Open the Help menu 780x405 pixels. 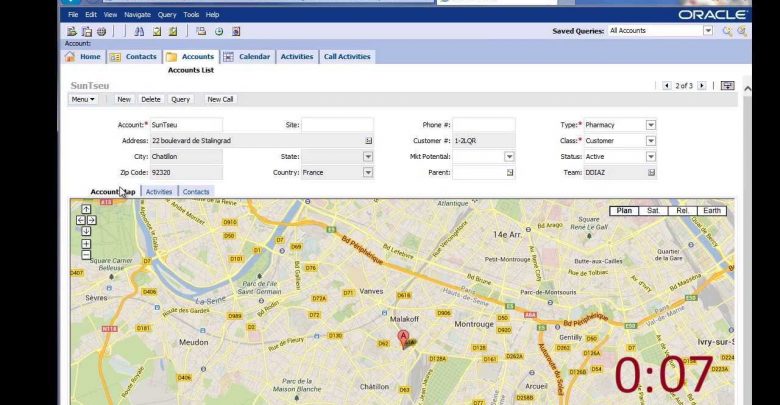[x=212, y=15]
